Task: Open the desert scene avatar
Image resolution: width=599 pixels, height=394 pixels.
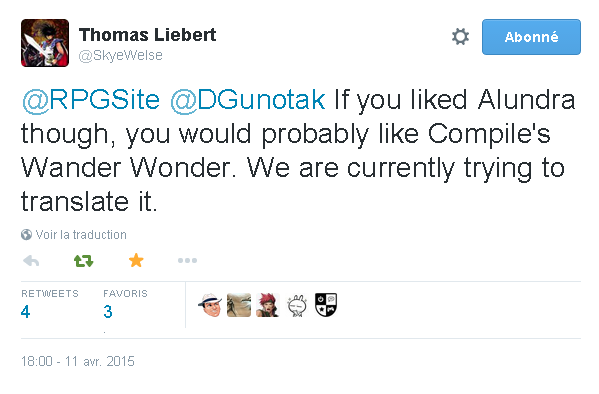Action: click(x=239, y=305)
